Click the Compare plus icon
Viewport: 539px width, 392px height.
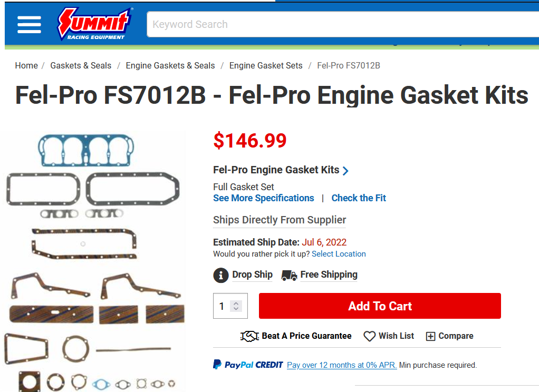430,336
